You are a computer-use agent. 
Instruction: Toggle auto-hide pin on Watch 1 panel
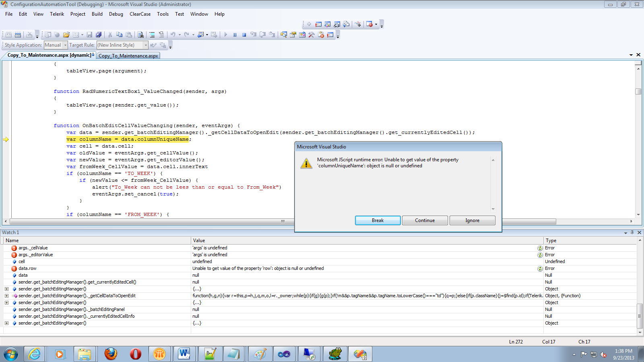[632, 232]
